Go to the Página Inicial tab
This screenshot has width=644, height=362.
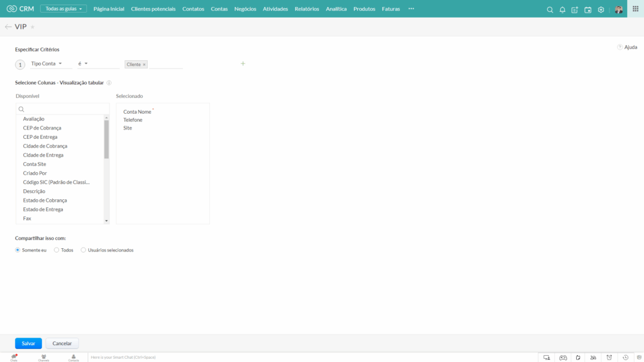[x=109, y=9]
